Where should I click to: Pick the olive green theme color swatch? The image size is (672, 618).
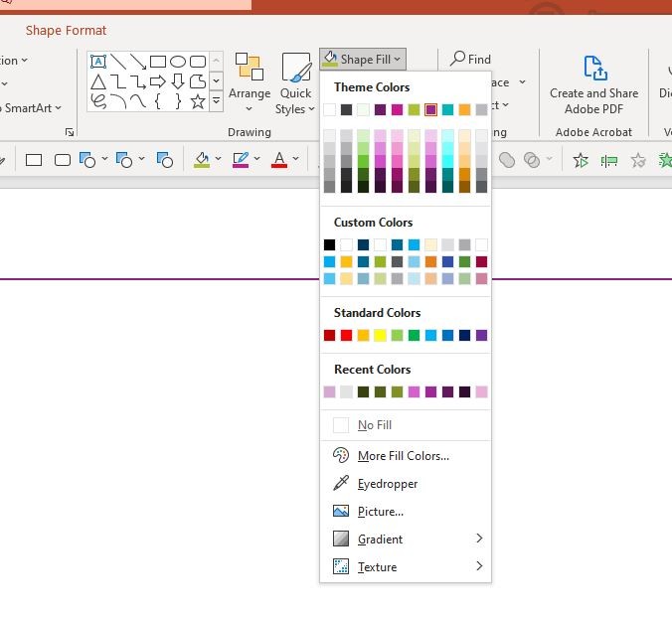(414, 109)
